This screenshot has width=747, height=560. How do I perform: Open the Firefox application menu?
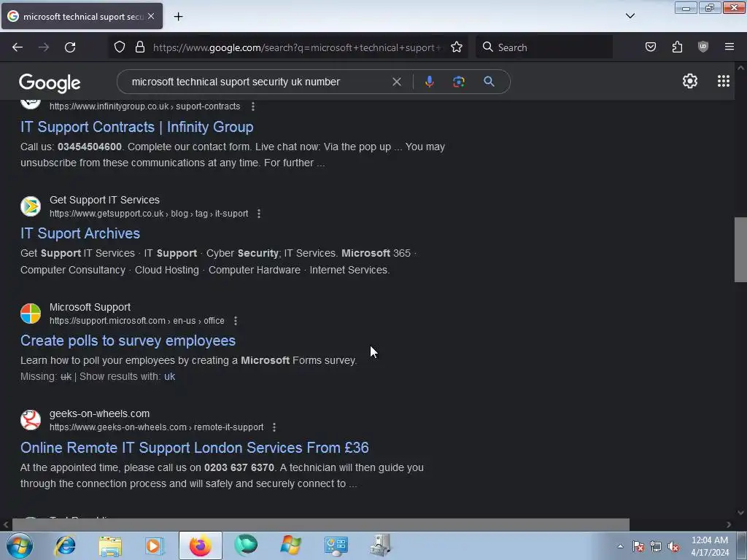tap(729, 47)
